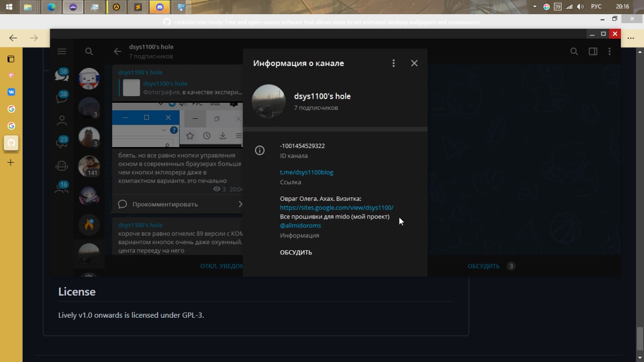
Task: Click ОТКЛ. УВЕДОМ mute notifications button
Action: point(221,266)
